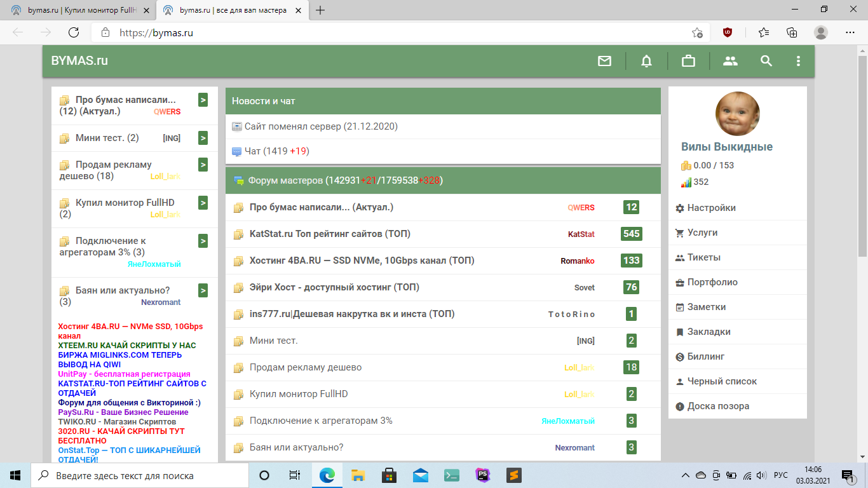This screenshot has width=868, height=488.
Task: Open topic 'Хостинг 4BA.RU — SSD NVMe'
Action: [362, 261]
